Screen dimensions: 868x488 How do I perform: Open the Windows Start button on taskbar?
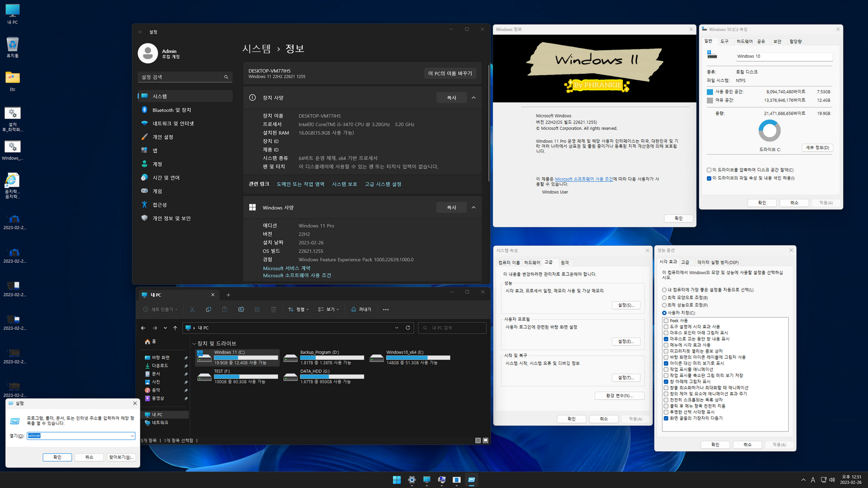point(397,480)
